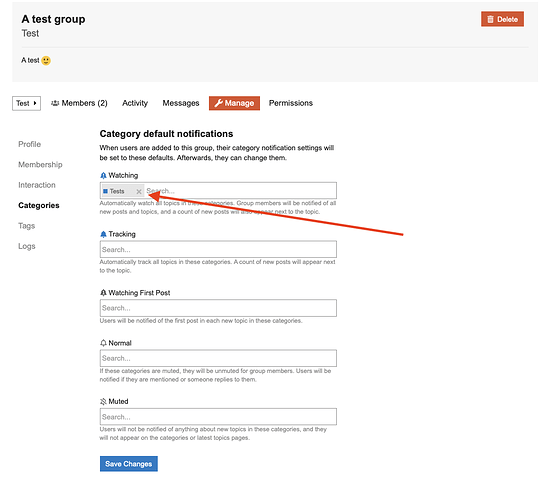540x500 pixels.
Task: Focus the Muted category search field
Action: (218, 417)
